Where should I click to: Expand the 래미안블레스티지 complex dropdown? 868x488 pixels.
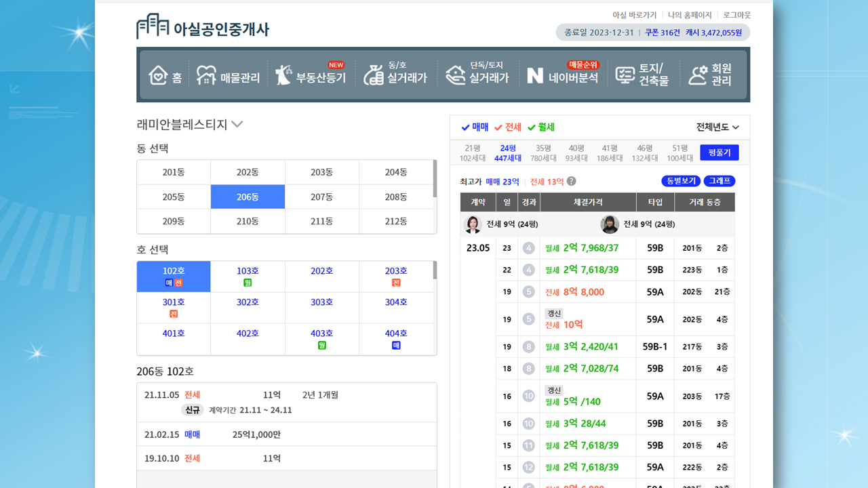point(190,124)
